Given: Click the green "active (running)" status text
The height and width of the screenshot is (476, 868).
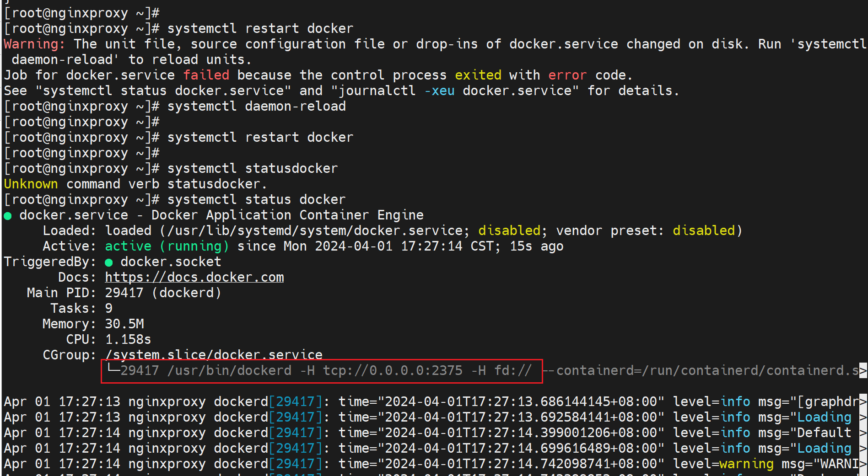Looking at the screenshot, I should 167,246.
